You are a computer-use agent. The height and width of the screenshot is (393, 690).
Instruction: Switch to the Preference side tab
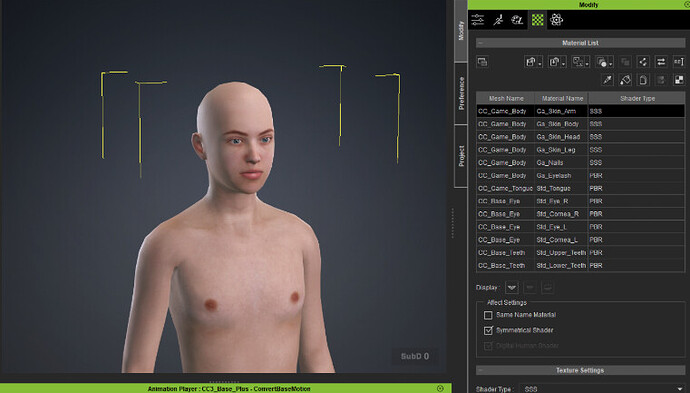[x=461, y=93]
